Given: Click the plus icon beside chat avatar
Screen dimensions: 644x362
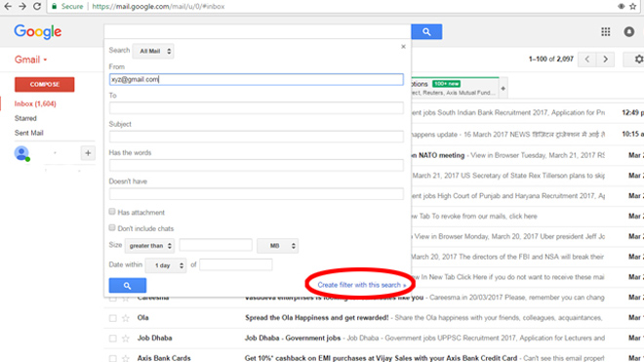Looking at the screenshot, I should pyautogui.click(x=88, y=153).
